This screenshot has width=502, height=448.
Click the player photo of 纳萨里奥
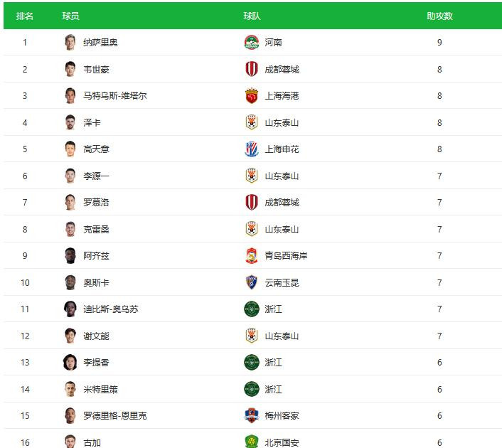coord(70,43)
